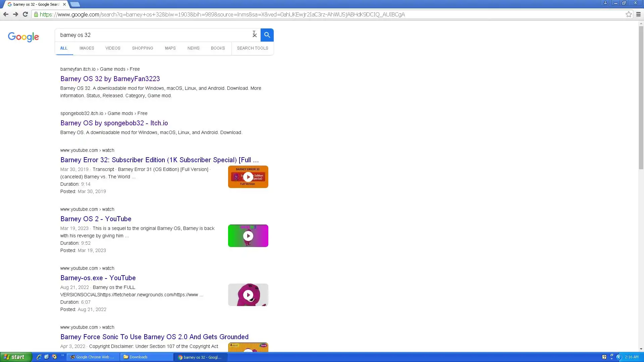Image resolution: width=644 pixels, height=362 pixels.
Task: Clear the search box with the X icon
Action: pyautogui.click(x=255, y=35)
